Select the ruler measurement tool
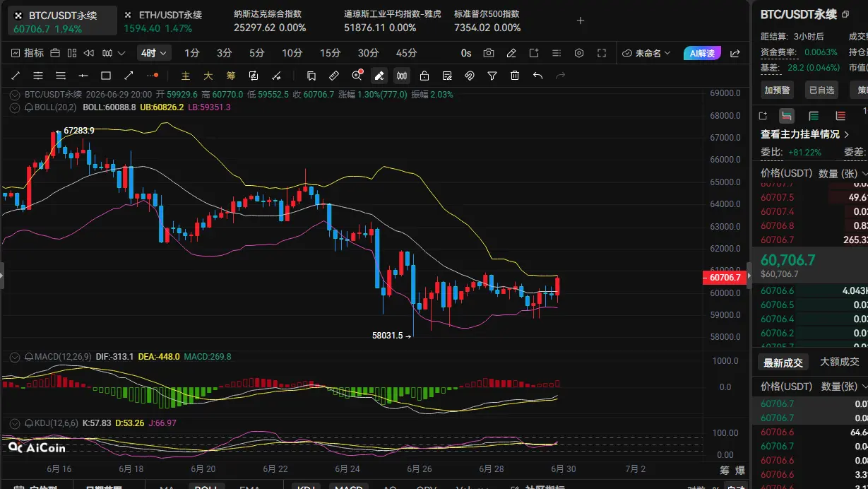 point(334,76)
